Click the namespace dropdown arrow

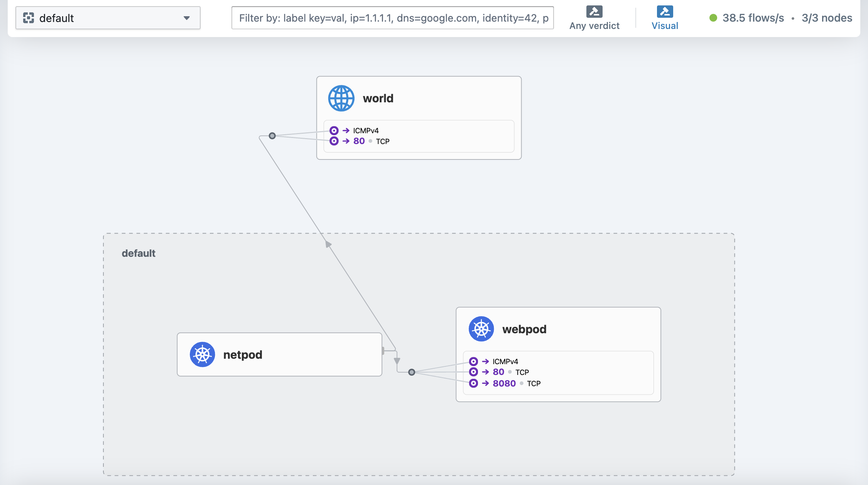click(187, 18)
